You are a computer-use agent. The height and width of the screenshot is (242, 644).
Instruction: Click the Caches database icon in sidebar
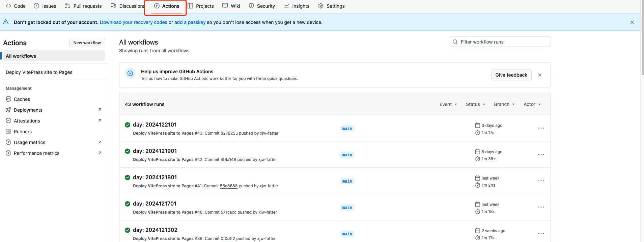[x=8, y=99]
